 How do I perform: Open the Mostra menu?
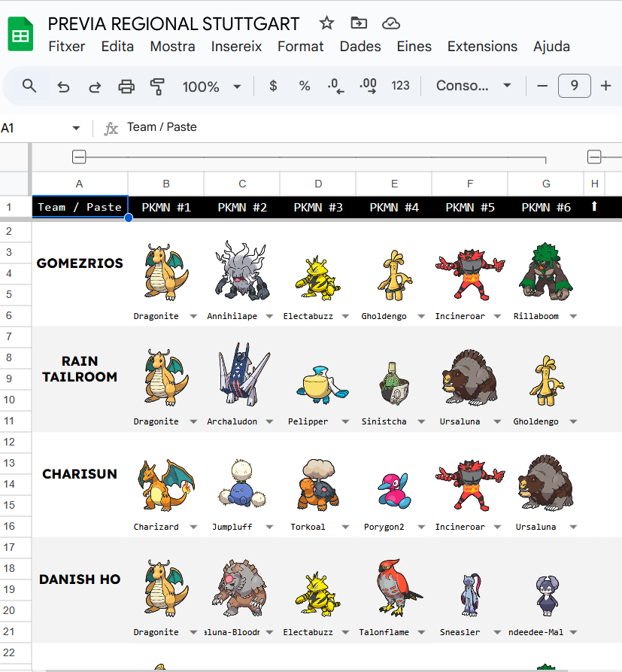click(173, 47)
